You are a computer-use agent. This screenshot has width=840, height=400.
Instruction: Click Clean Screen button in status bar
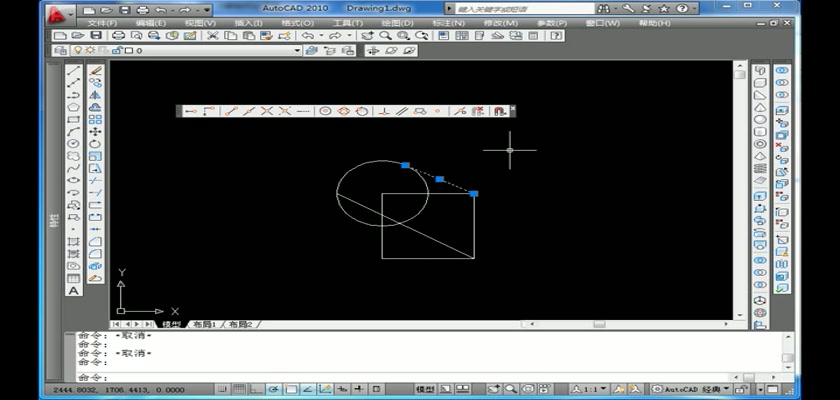click(773, 389)
